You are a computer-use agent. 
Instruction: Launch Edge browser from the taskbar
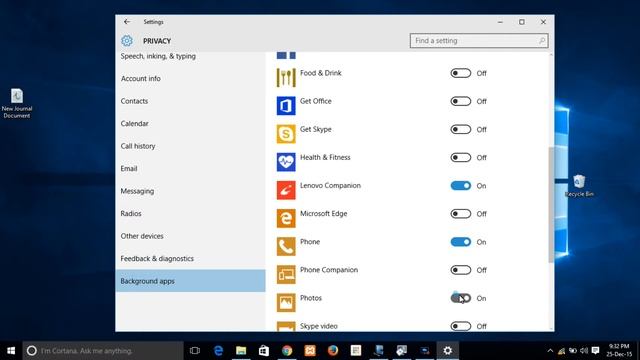click(x=218, y=351)
